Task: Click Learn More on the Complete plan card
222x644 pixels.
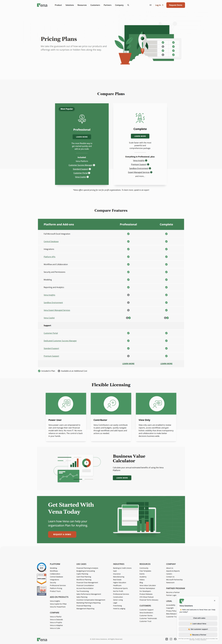Action: pos(140,136)
